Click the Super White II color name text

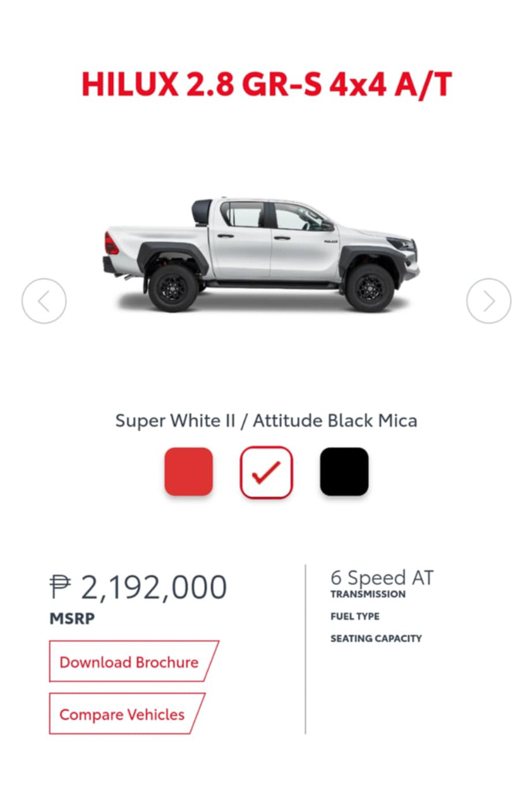[174, 421]
